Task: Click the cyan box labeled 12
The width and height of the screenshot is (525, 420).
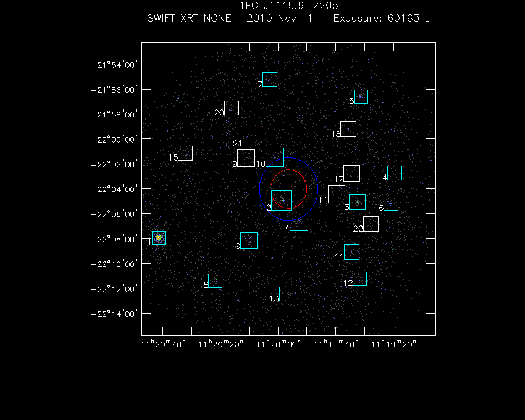Action: click(x=359, y=279)
